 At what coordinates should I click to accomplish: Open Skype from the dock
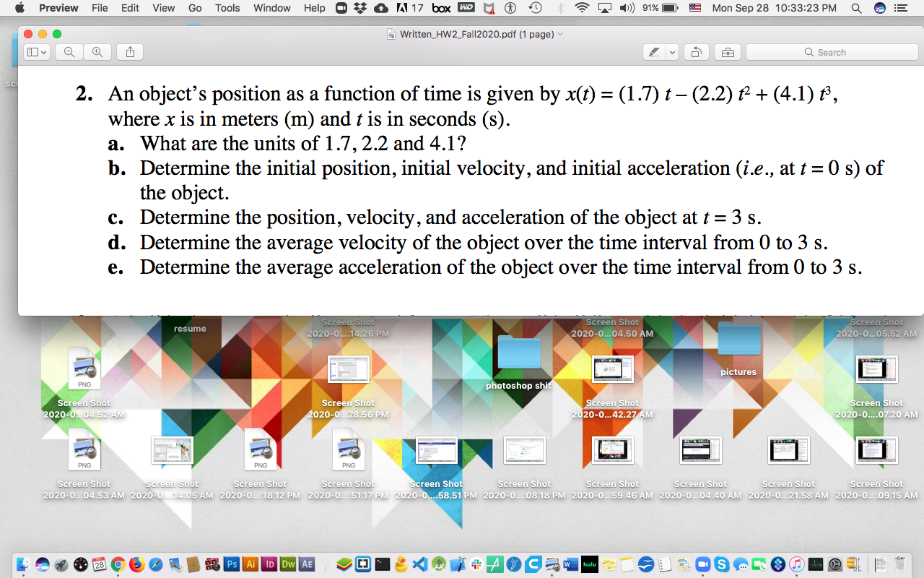click(x=722, y=564)
